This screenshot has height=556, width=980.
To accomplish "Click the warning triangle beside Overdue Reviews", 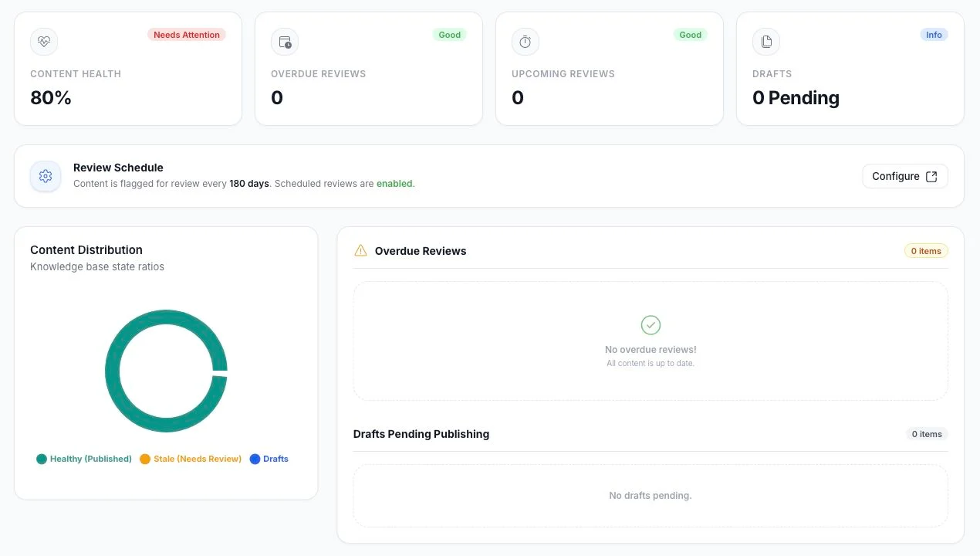I will [360, 250].
